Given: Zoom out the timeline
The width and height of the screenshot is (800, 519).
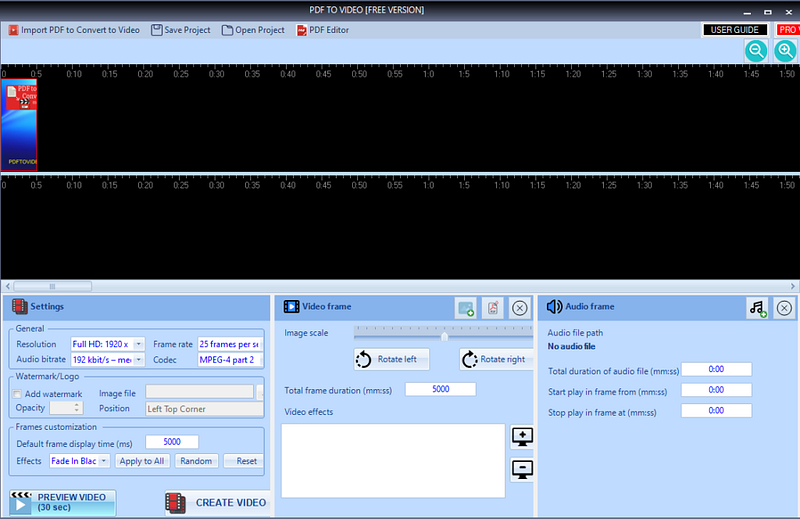Looking at the screenshot, I should (756, 51).
